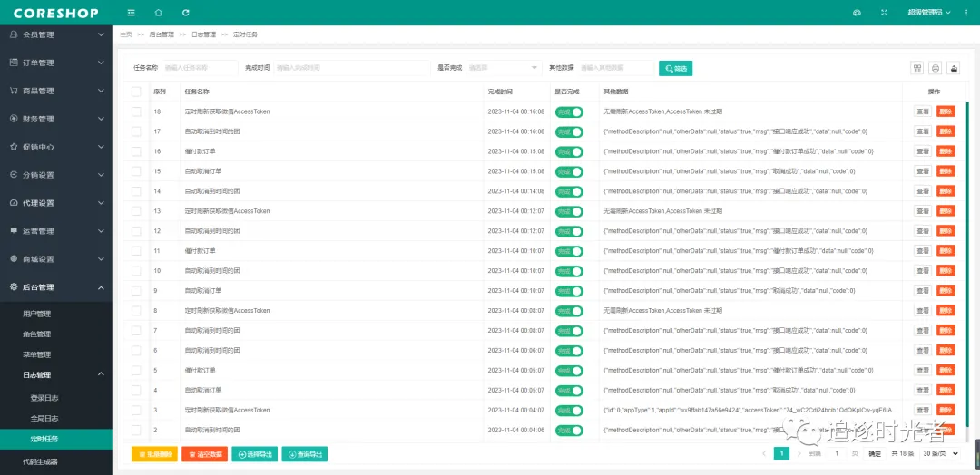Check the checkbox for row 18

[x=136, y=111]
